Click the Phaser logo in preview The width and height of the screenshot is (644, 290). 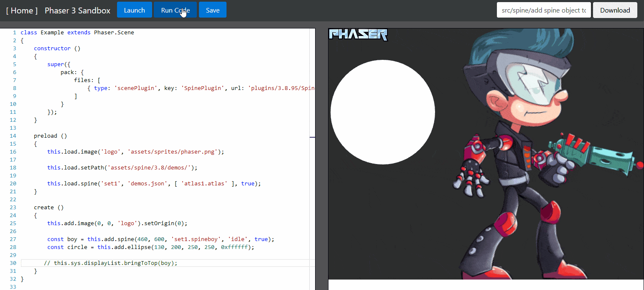click(358, 34)
